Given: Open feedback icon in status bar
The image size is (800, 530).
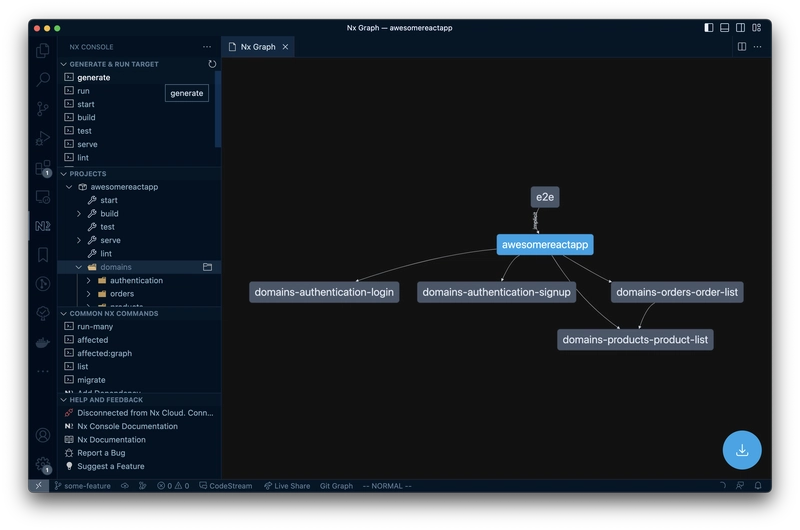Looking at the screenshot, I should point(740,486).
